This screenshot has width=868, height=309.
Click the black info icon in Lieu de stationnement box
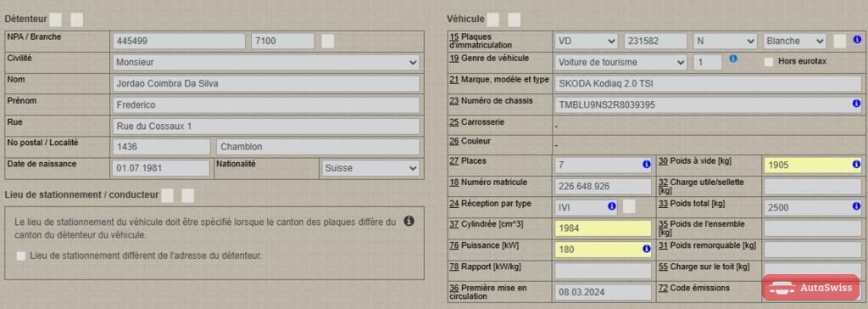[409, 221]
